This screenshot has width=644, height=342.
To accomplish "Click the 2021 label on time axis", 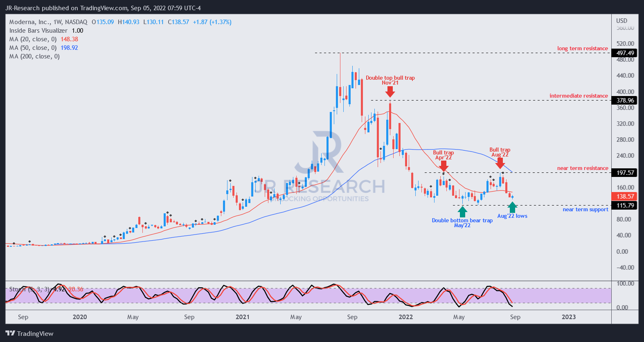I will pos(243,317).
